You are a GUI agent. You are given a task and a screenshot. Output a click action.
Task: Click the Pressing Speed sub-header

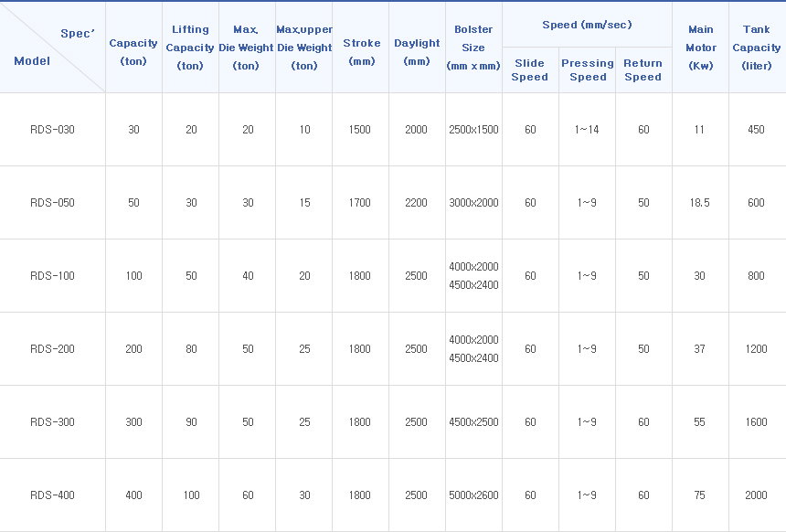click(588, 70)
